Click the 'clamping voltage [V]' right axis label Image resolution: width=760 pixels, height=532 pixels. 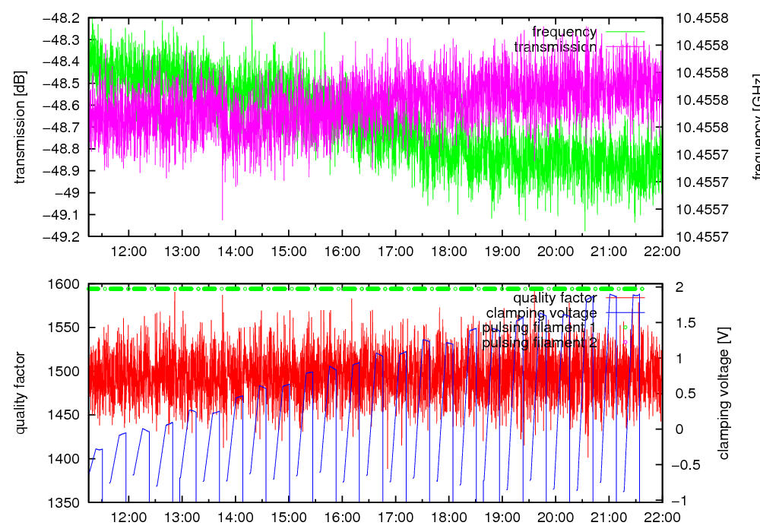click(x=724, y=394)
